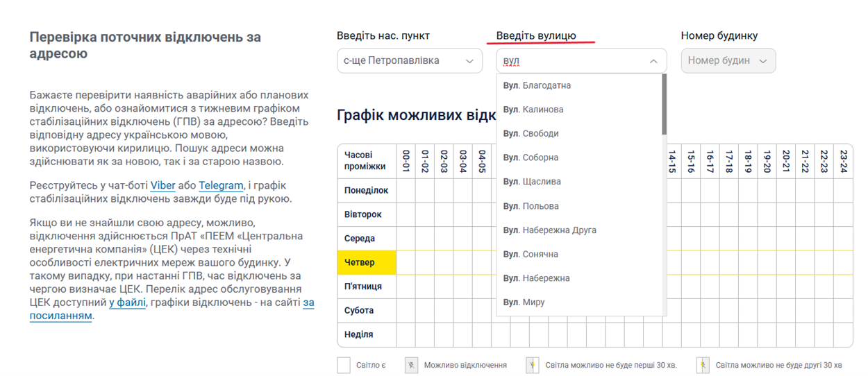Click the 'перші 30 хв' legend icon
The image size is (868, 376).
(533, 365)
